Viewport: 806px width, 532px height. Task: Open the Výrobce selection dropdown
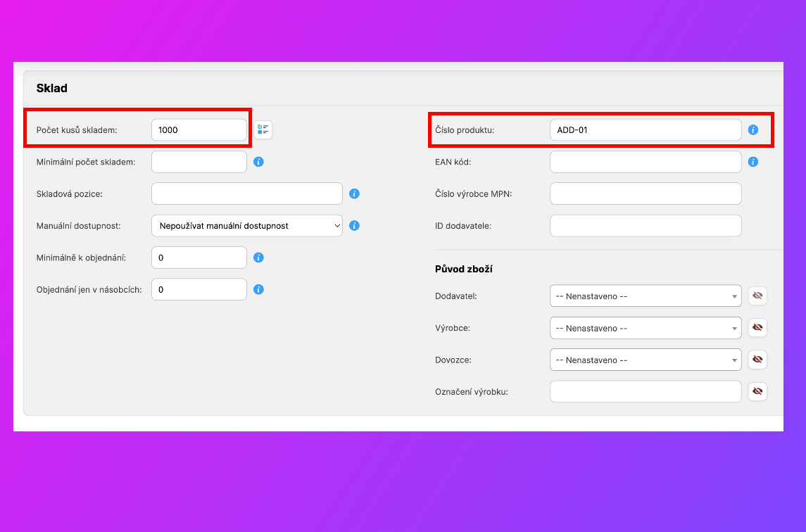click(645, 328)
